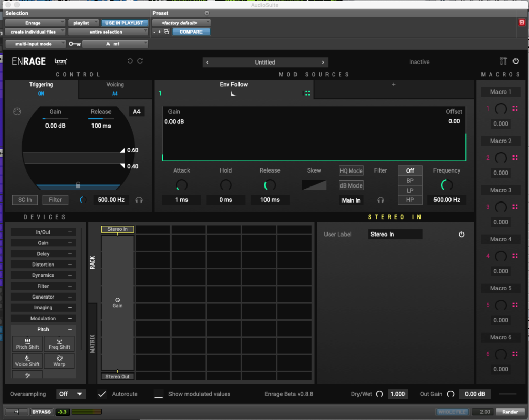Toggle the SC In button
Viewport: 529px width, 420px height.
(25, 200)
